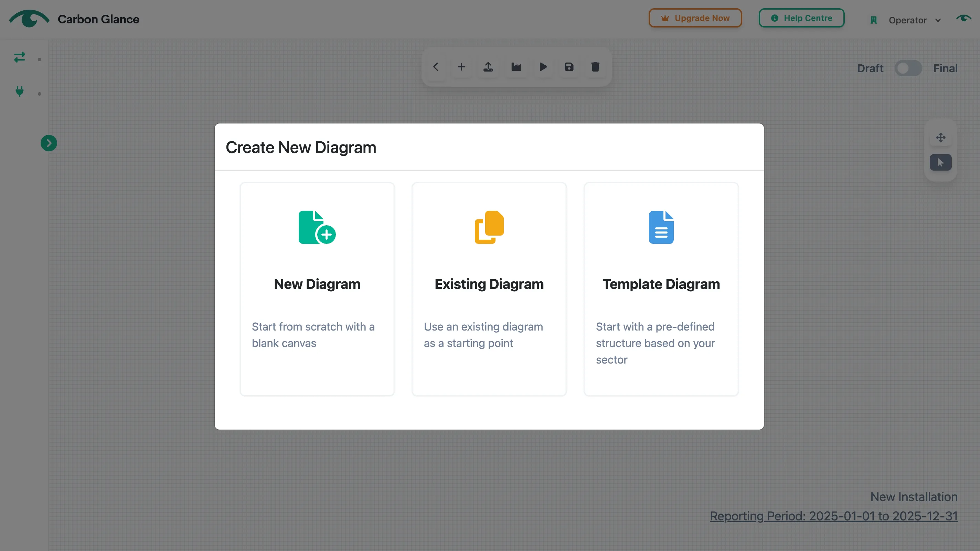Viewport: 980px width, 551px height.
Task: Click the power plug sidebar icon
Action: (x=19, y=91)
